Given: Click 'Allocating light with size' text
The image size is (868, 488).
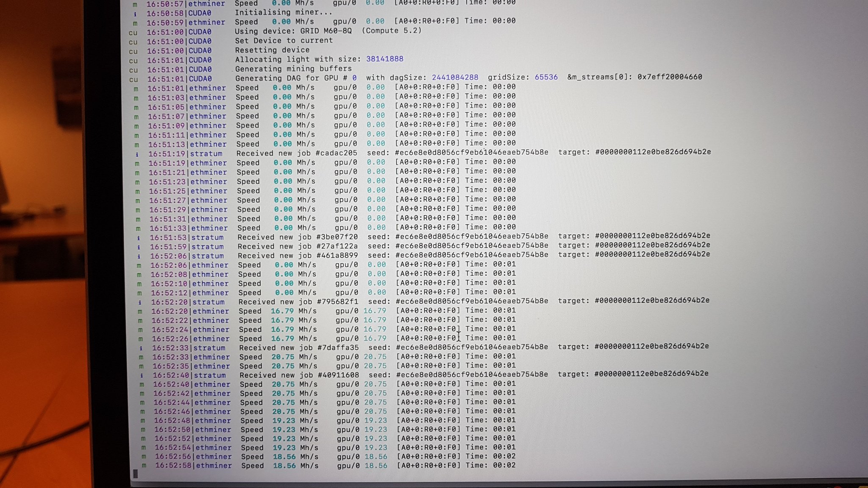Looking at the screenshot, I should (x=298, y=59).
